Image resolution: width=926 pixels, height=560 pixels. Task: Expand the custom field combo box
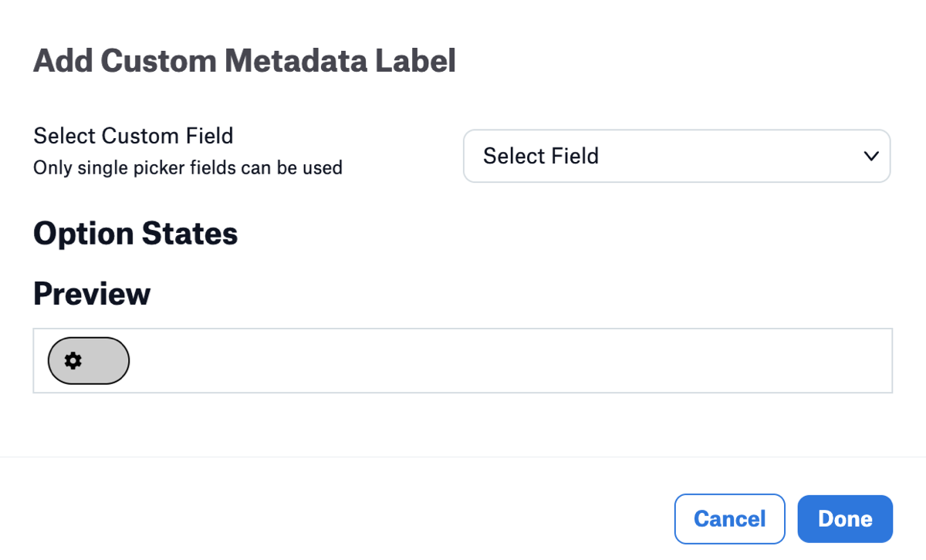click(677, 156)
